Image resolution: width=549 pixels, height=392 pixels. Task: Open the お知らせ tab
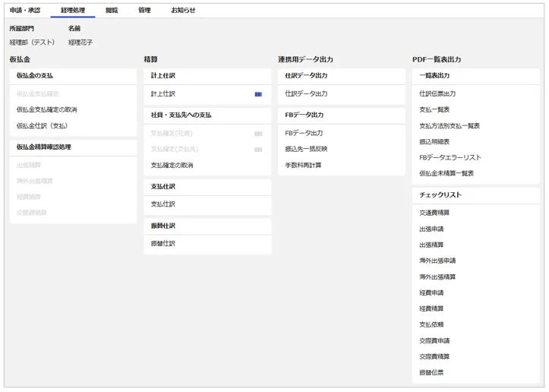(x=183, y=11)
